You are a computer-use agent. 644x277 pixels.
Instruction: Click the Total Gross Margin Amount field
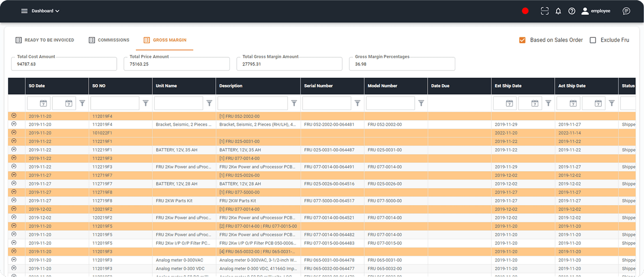(290, 64)
